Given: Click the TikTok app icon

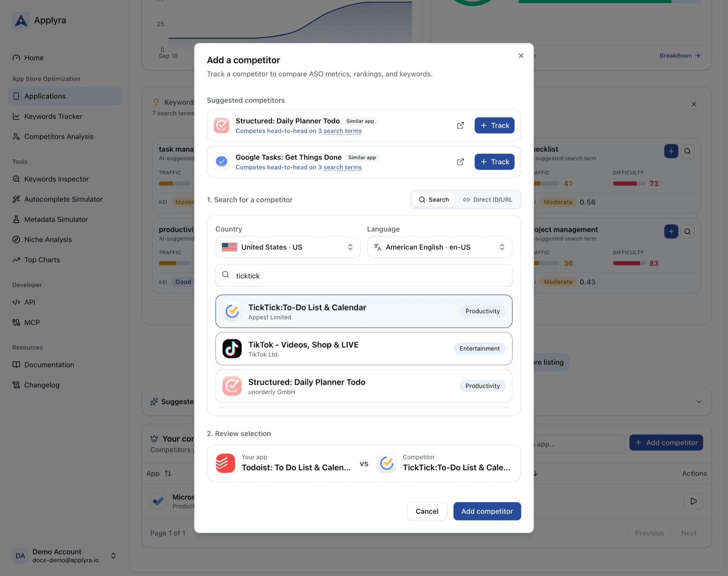Looking at the screenshot, I should 232,349.
